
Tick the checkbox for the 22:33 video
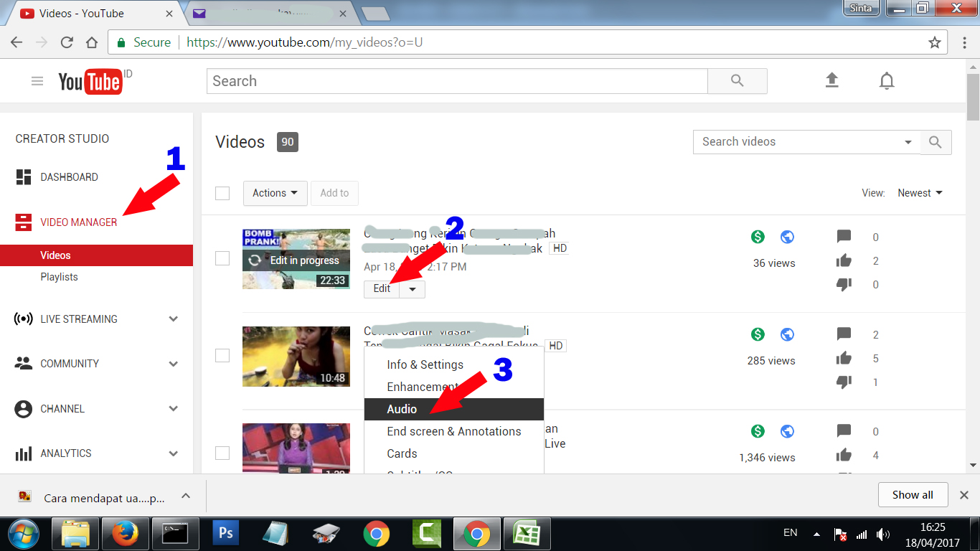click(x=222, y=258)
